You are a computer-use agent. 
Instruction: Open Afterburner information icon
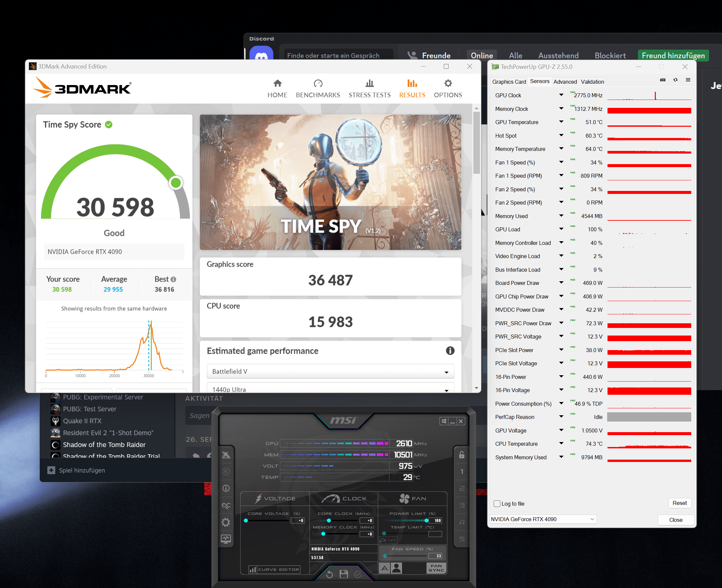pos(226,488)
